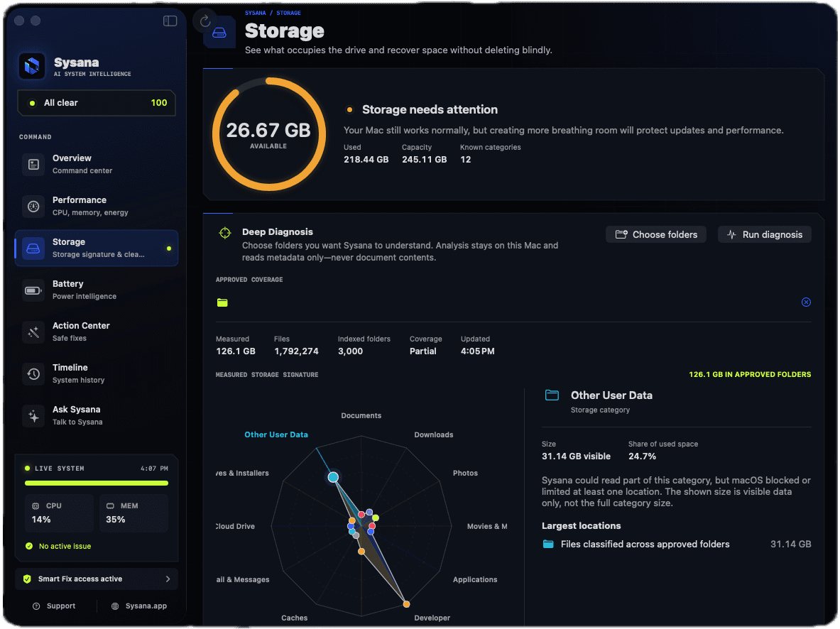Open Timeline system history
The width and height of the screenshot is (840, 629).
click(x=97, y=374)
